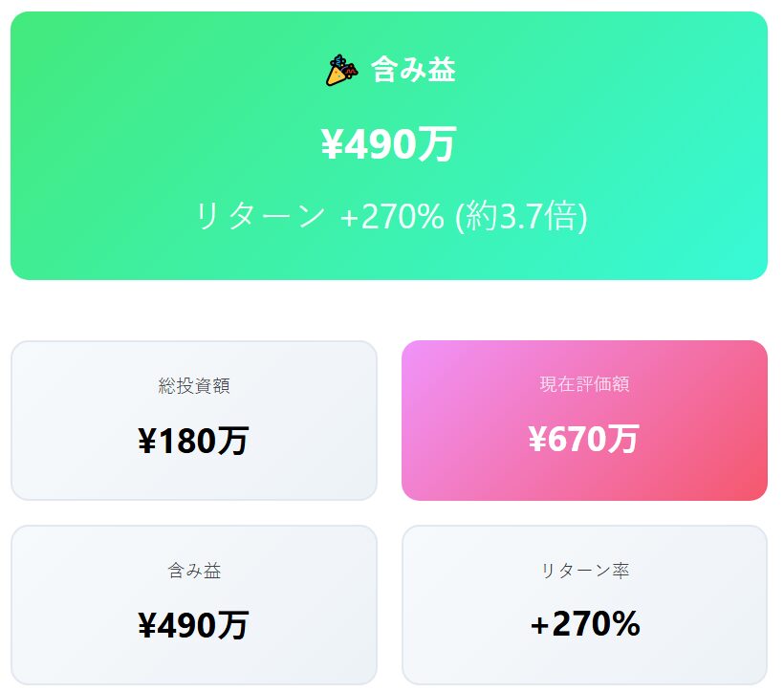Image resolution: width=784 pixels, height=692 pixels.
Task: Click the 含み益 heading in green banner
Action: [x=413, y=70]
